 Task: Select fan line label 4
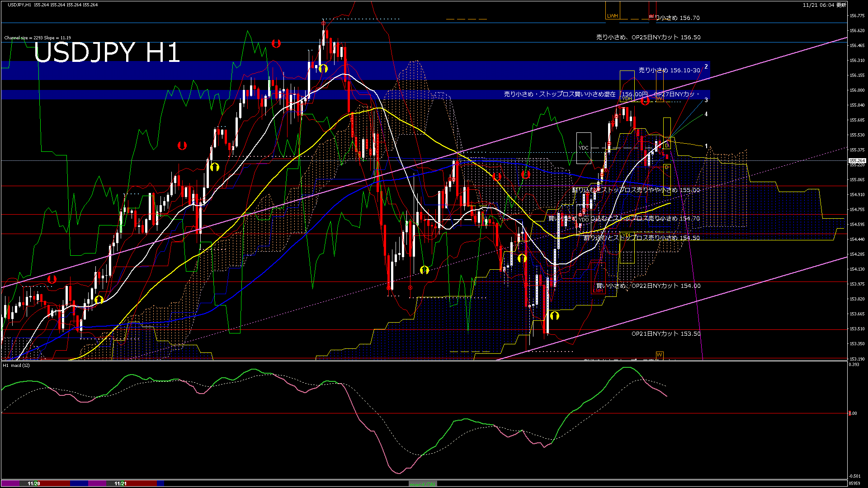click(x=706, y=114)
